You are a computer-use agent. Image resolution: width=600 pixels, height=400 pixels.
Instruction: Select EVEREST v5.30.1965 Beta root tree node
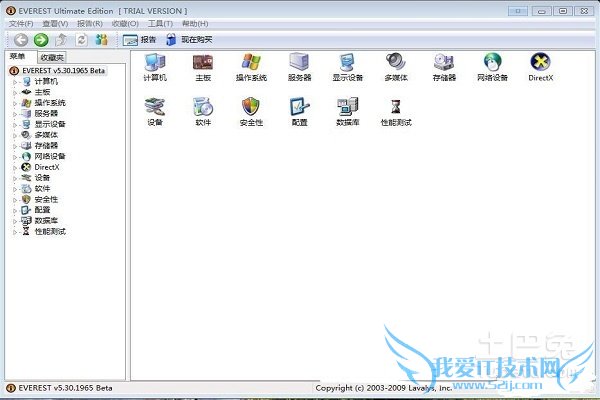[x=64, y=71]
